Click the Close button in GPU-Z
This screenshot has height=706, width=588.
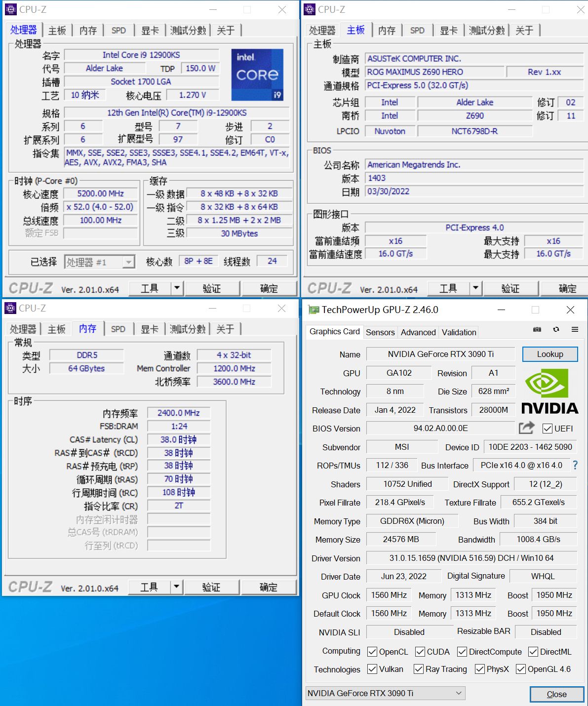click(556, 694)
